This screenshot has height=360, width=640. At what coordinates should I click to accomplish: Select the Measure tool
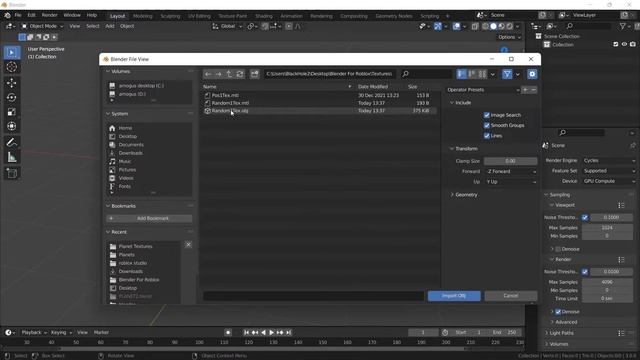pos(12,157)
